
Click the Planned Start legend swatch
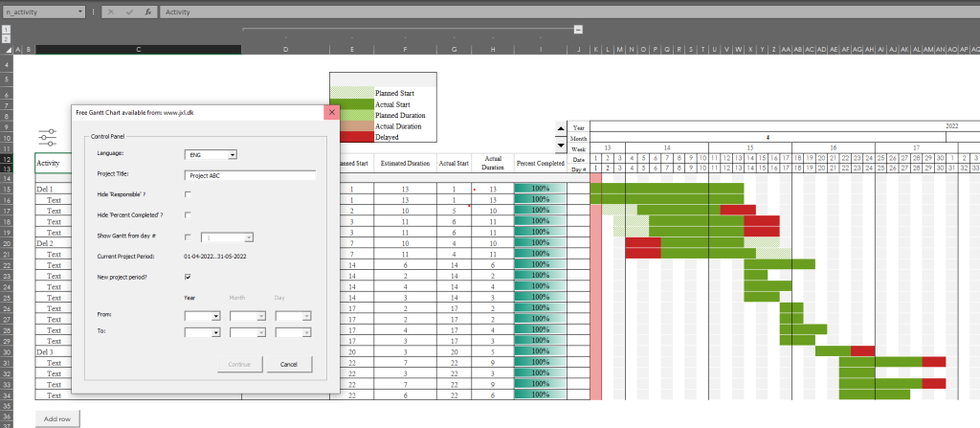click(352, 93)
